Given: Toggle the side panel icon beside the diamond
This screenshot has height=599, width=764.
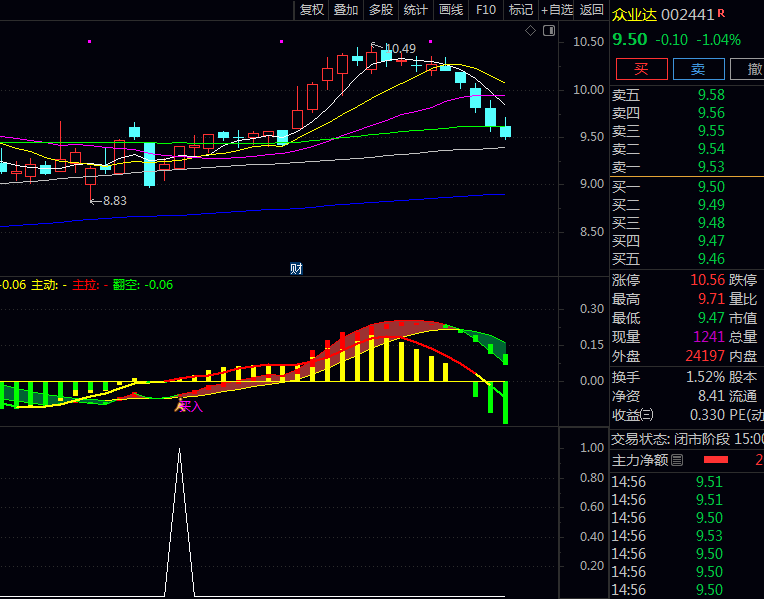Looking at the screenshot, I should tap(548, 31).
